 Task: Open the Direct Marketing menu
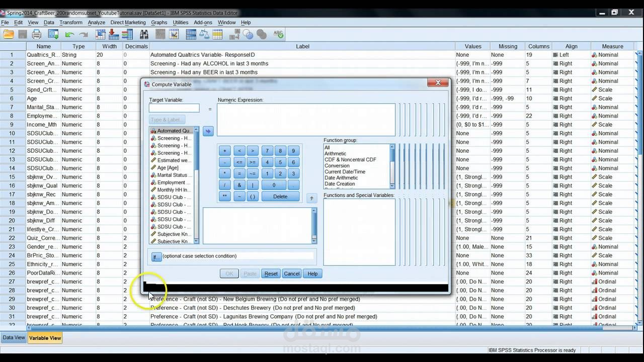coord(128,23)
